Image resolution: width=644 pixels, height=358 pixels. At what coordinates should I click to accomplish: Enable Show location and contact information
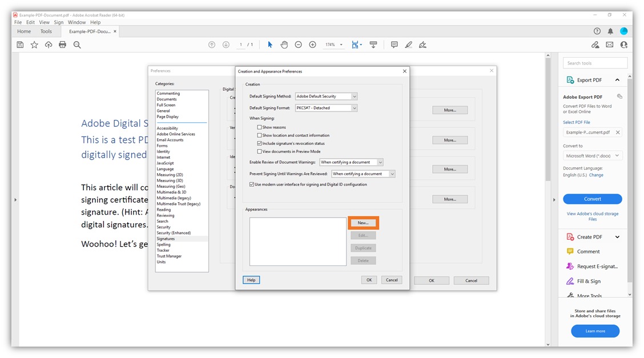tap(259, 135)
